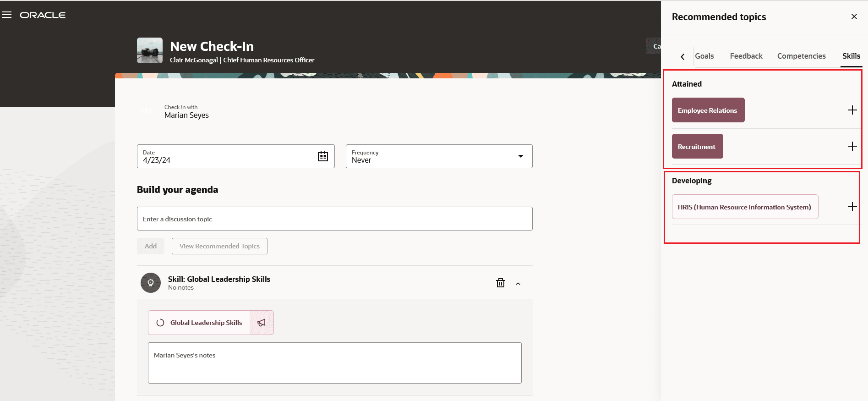Add HRIS skill to agenda
Viewport: 868px width, 401px height.
852,207
